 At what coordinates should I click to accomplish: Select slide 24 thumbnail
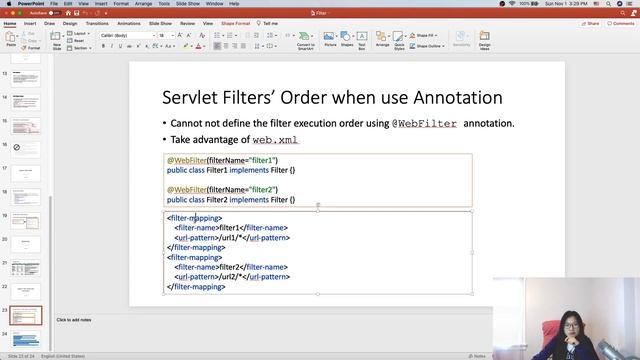pos(26,339)
